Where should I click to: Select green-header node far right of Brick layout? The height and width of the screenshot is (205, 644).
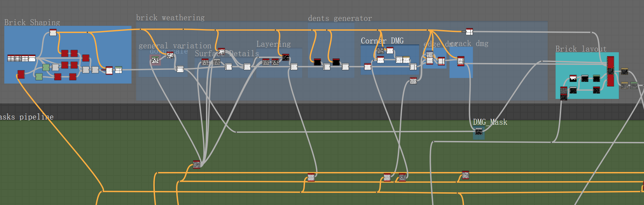click(634, 86)
